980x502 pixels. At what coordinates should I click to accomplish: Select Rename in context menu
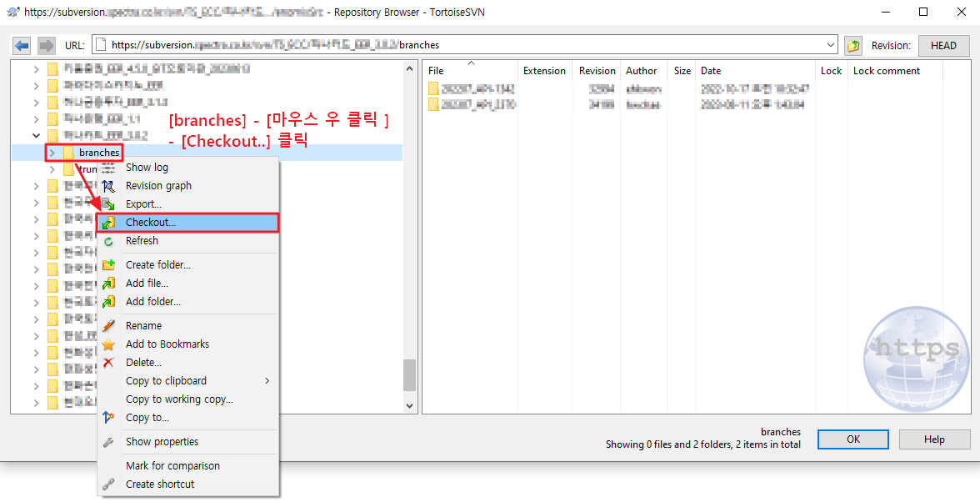pyautogui.click(x=188, y=326)
